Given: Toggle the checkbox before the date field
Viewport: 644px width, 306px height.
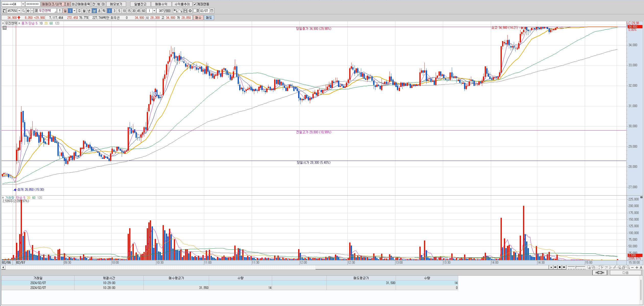Looking at the screenshot, I should coord(195,11).
